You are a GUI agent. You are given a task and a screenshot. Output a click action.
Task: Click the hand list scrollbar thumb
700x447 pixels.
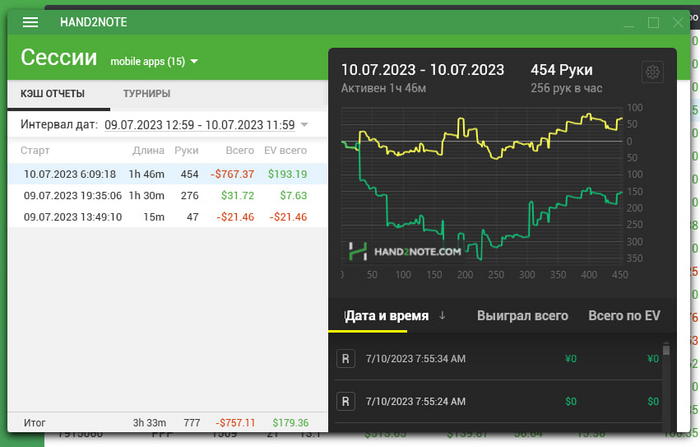pos(666,349)
